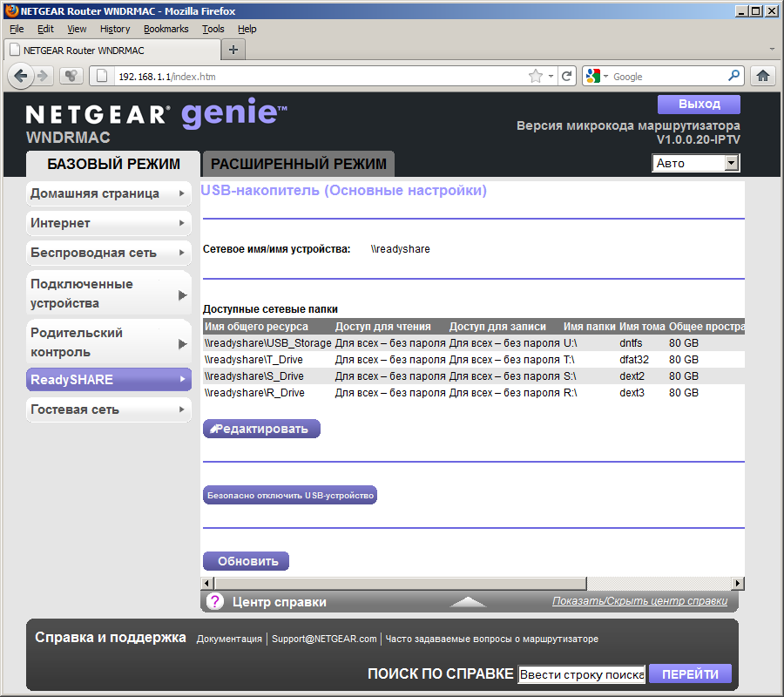Viewport: 784px width, 697px height.
Task: Open the History menu
Action: [114, 29]
